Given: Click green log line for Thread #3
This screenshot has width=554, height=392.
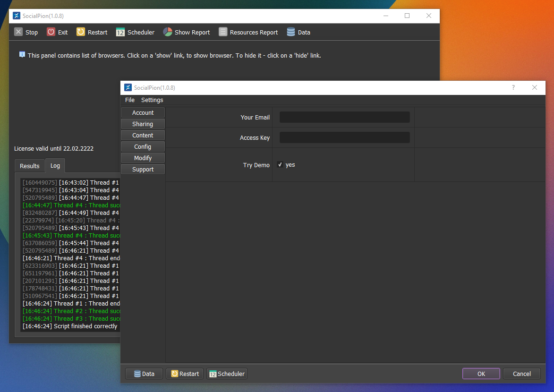Looking at the screenshot, I should [71, 318].
